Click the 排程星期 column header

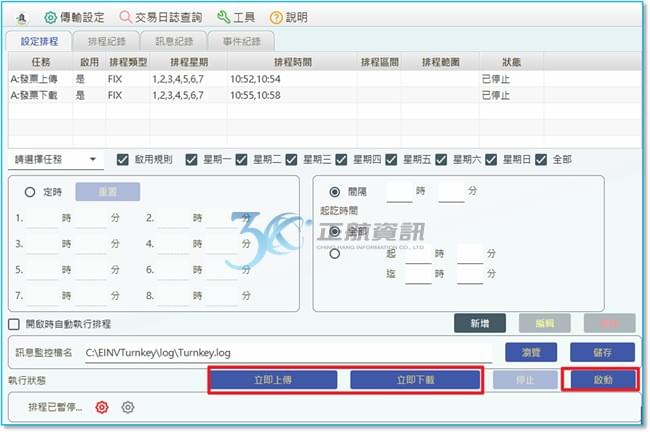point(189,62)
